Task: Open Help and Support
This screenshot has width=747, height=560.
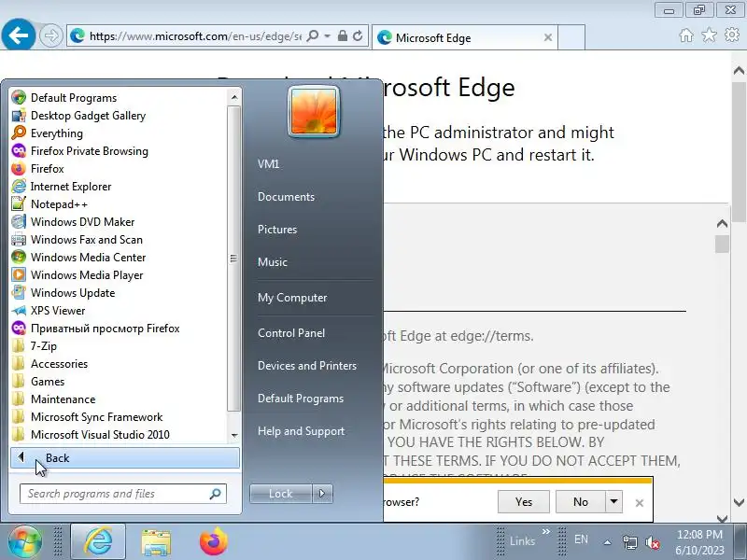Action: [x=301, y=431]
